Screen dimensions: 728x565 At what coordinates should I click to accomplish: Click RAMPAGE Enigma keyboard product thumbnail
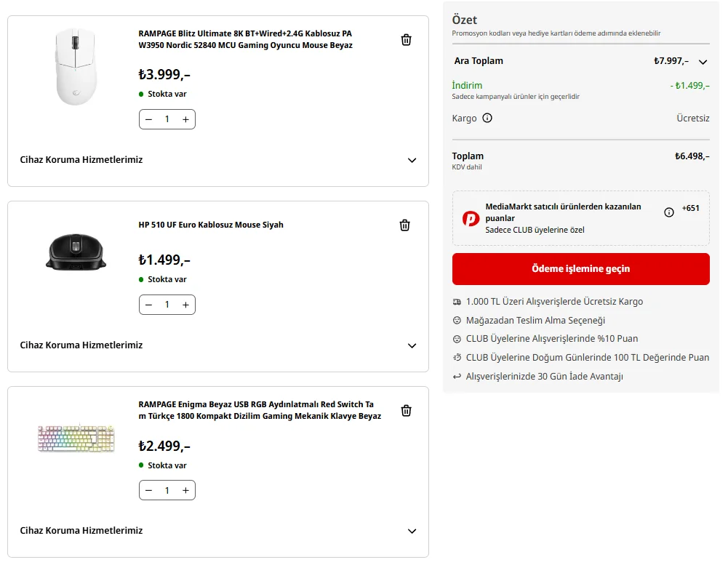click(x=76, y=438)
